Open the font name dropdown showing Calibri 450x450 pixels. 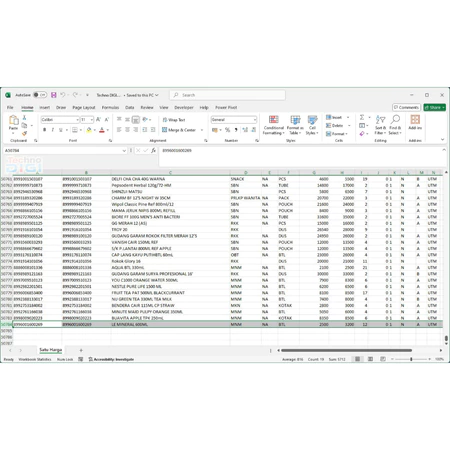[x=77, y=120]
